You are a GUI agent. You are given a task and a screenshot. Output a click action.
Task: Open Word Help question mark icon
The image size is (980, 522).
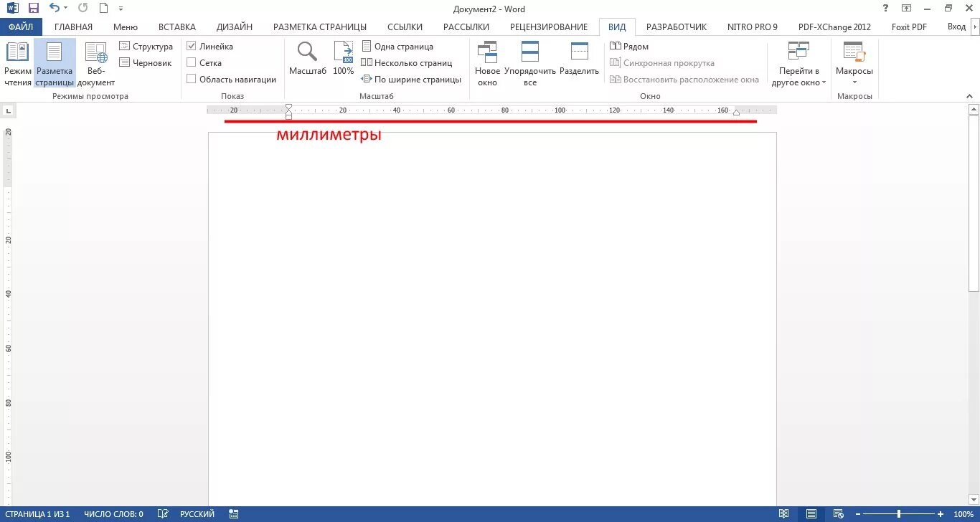click(x=887, y=9)
